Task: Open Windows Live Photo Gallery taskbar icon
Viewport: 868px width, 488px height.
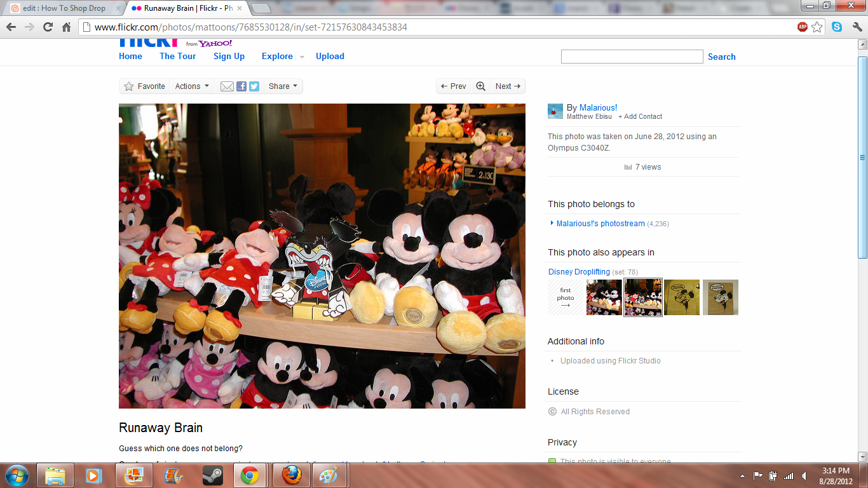Action: (x=133, y=475)
